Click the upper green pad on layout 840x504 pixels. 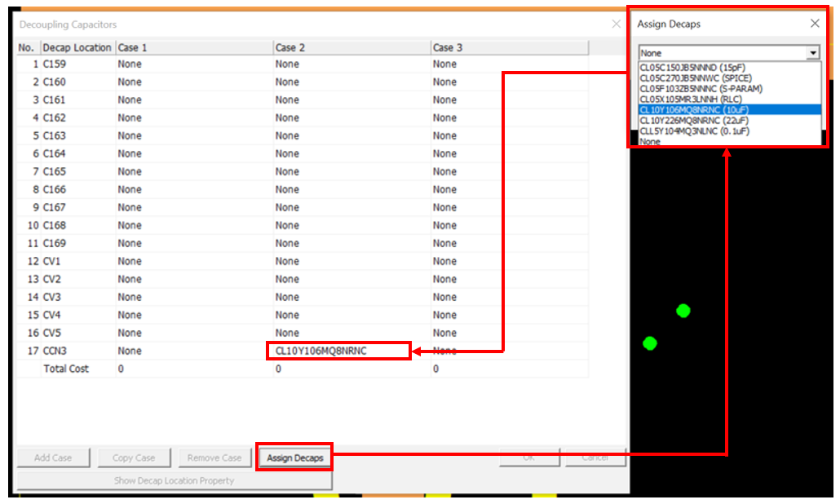coord(683,311)
